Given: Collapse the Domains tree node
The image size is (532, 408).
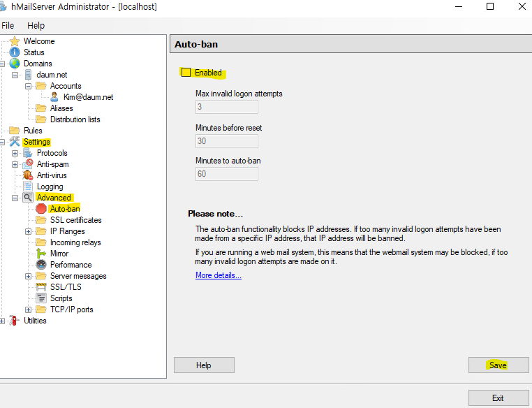Looking at the screenshot, I should (2, 64).
